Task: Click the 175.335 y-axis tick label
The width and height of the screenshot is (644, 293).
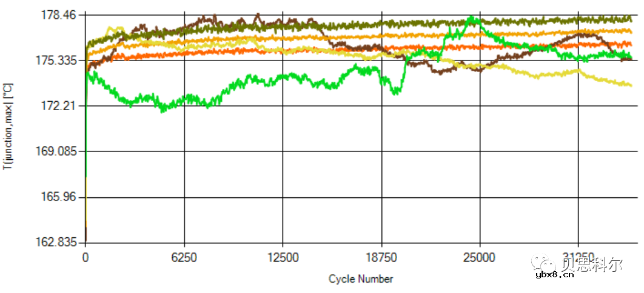Action: pos(57,61)
